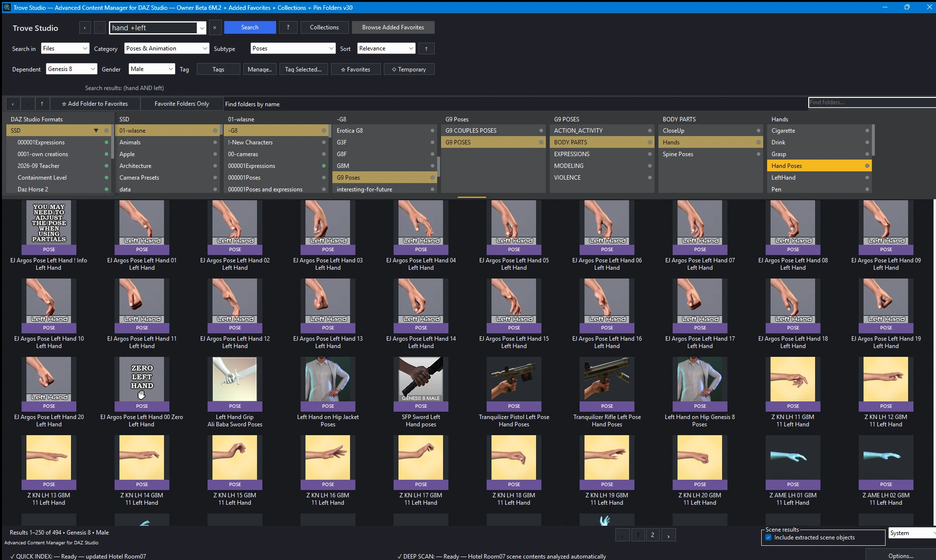
Task: Open the ZERO LEFT HAND pose thumbnail
Action: [x=142, y=379]
